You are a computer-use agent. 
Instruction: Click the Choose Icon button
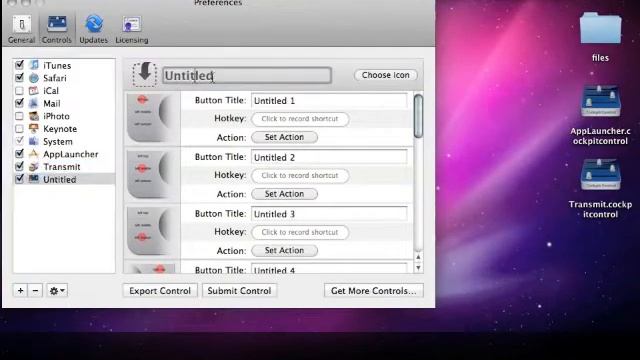tap(386, 75)
